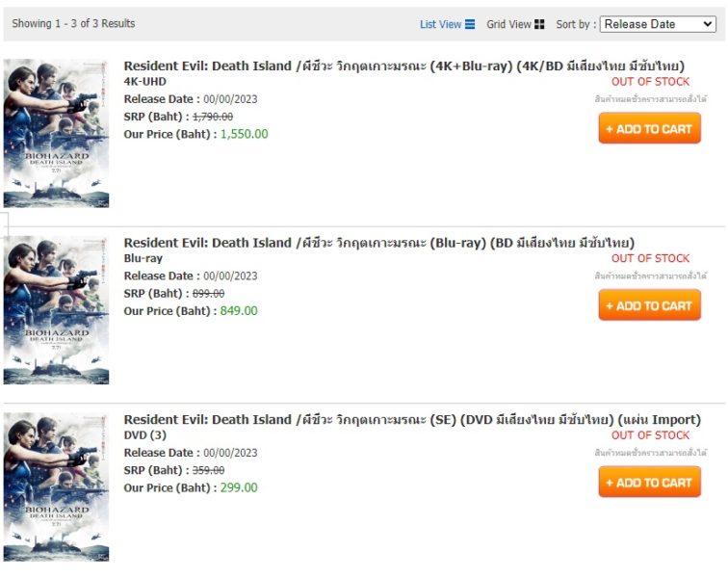The image size is (728, 578).
Task: Add the 4K+Blu-ray edition to cart
Action: pyautogui.click(x=650, y=128)
